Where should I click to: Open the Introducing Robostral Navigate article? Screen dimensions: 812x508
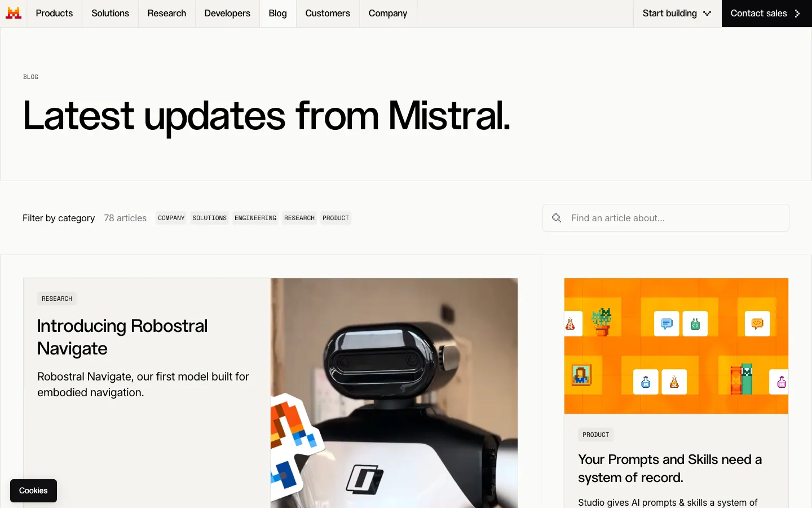pyautogui.click(x=122, y=337)
